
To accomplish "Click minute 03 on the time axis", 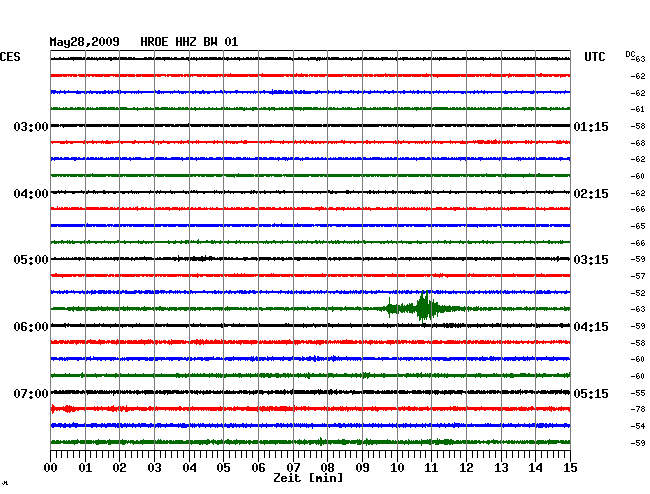I will point(154,468).
